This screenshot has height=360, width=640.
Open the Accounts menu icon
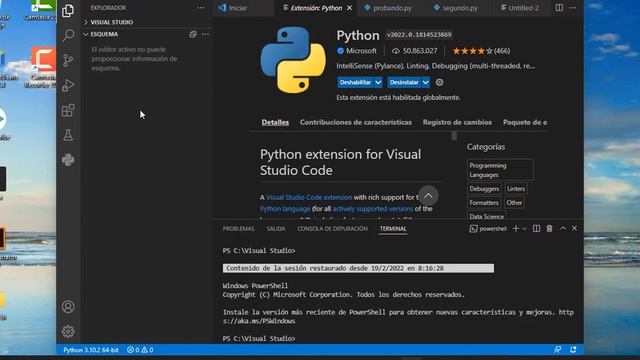coord(68,307)
